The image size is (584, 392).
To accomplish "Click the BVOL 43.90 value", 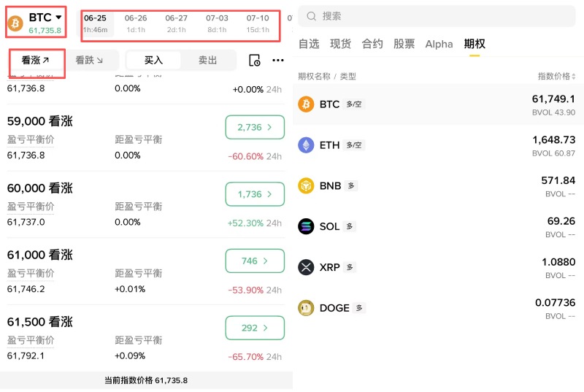I will click(x=553, y=112).
